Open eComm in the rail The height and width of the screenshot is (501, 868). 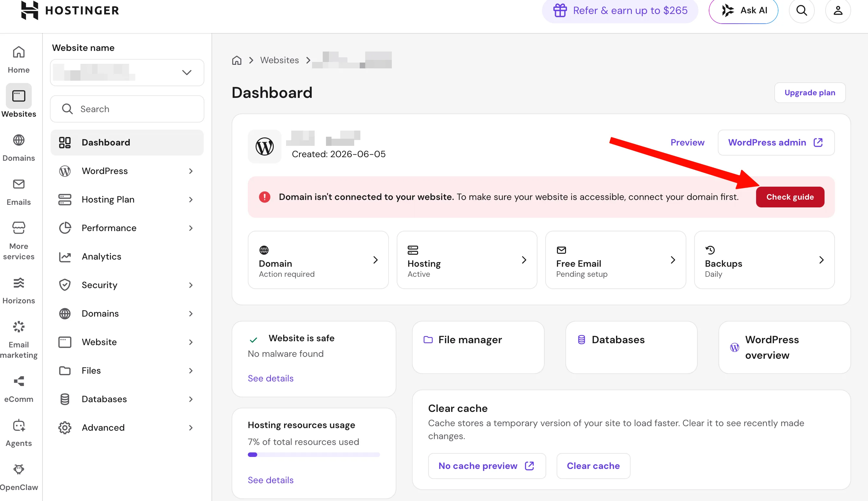pos(18,389)
